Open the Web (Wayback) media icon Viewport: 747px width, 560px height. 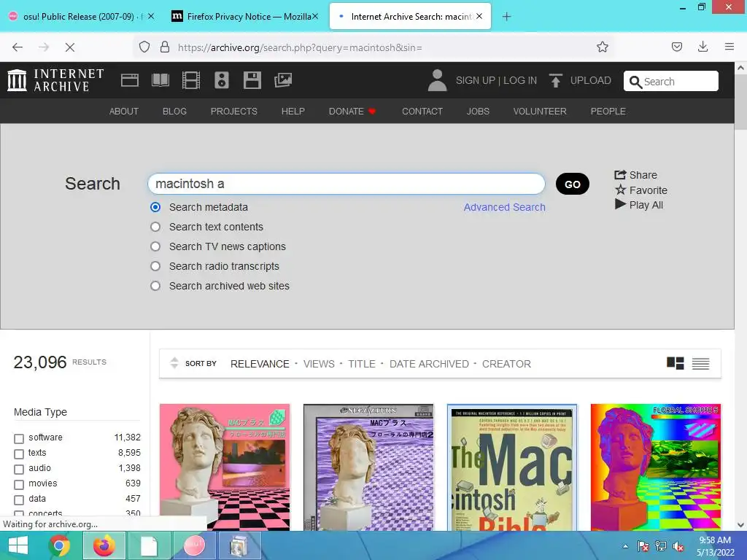[130, 80]
